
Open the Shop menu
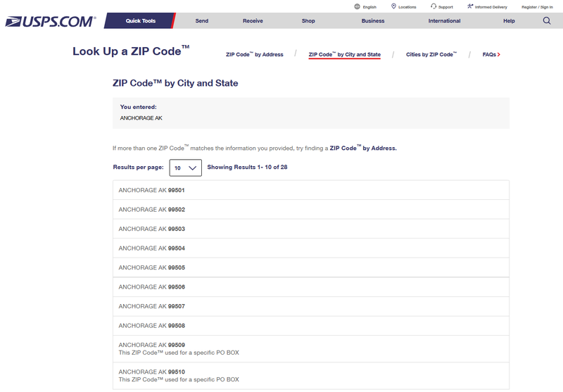[308, 21]
